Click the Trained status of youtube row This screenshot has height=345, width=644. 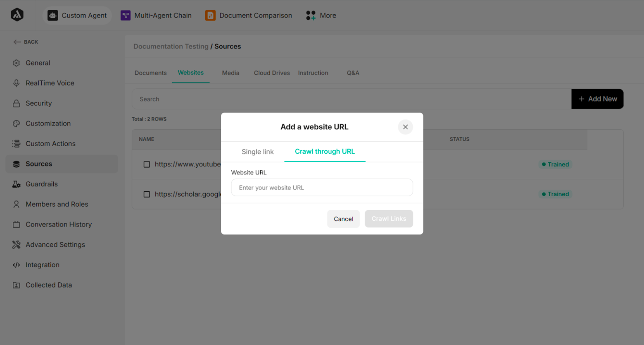click(555, 165)
